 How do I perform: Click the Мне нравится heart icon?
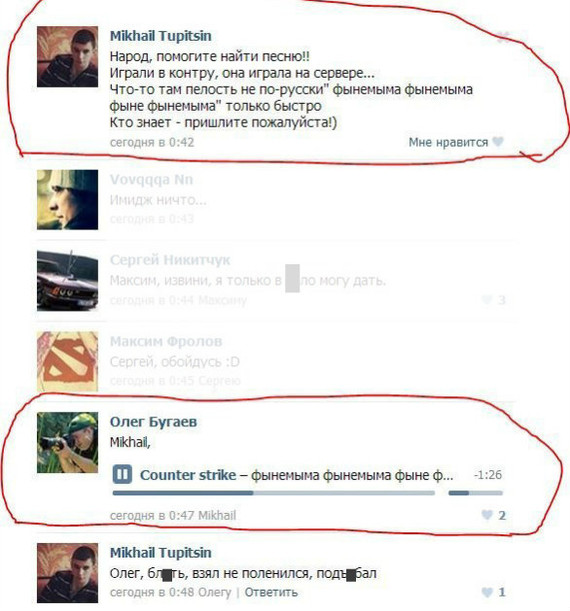[x=498, y=142]
